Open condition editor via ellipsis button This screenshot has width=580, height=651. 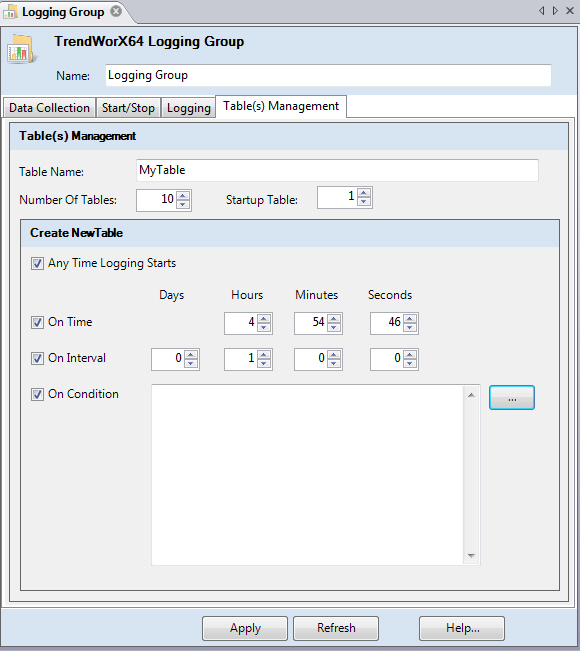(x=512, y=398)
